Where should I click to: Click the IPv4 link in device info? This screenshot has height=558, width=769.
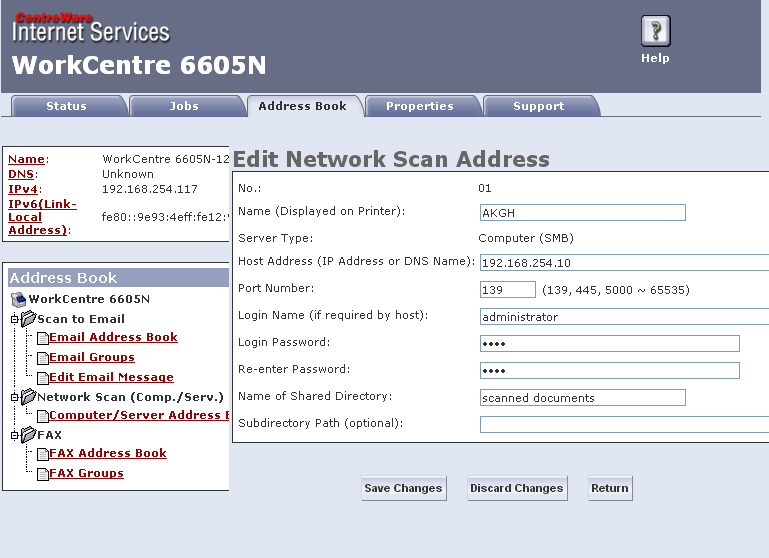point(23,189)
